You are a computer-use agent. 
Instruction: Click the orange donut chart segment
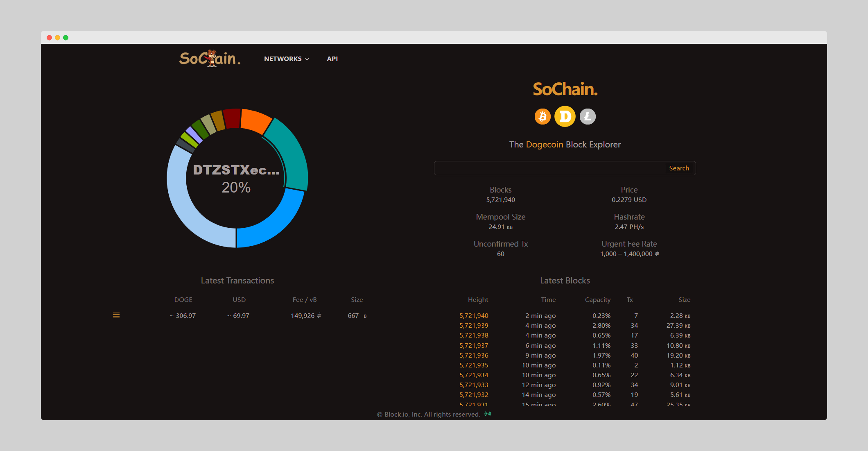255,120
